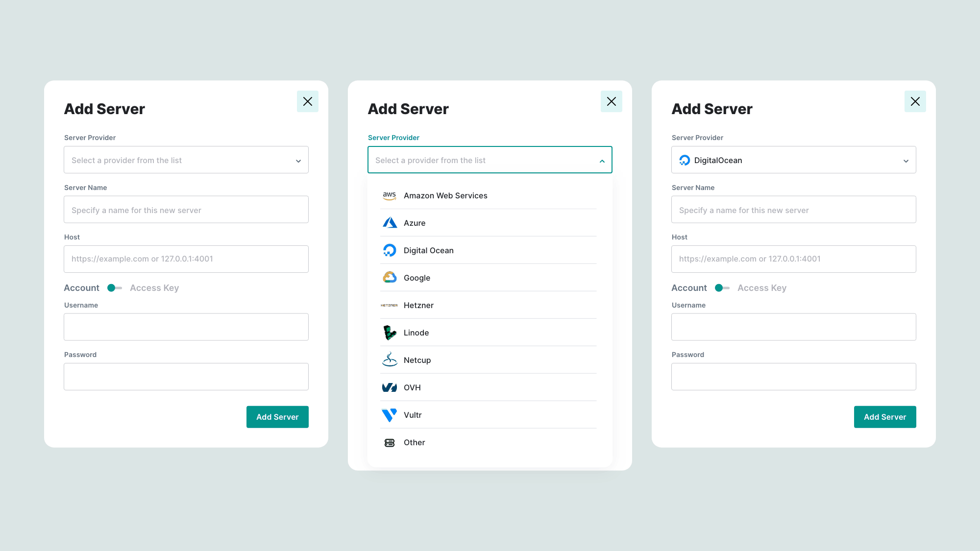Collapse the open Server Provider dropdown in middle dialog
The height and width of the screenshot is (551, 980).
click(490, 160)
